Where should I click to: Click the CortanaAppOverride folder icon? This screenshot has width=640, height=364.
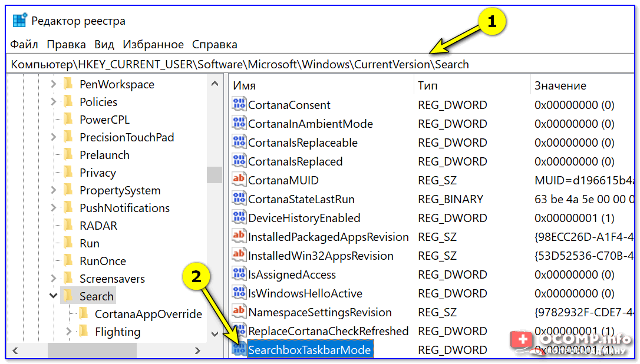tap(84, 314)
